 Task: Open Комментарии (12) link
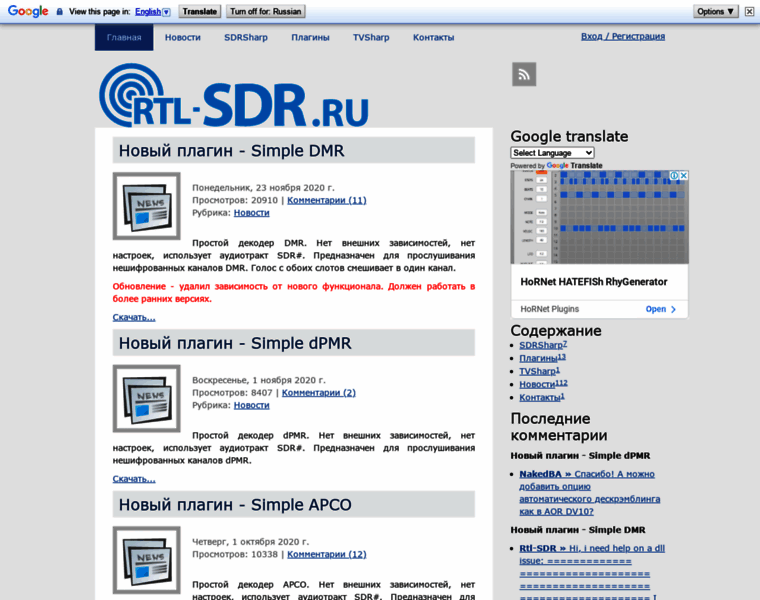[327, 554]
